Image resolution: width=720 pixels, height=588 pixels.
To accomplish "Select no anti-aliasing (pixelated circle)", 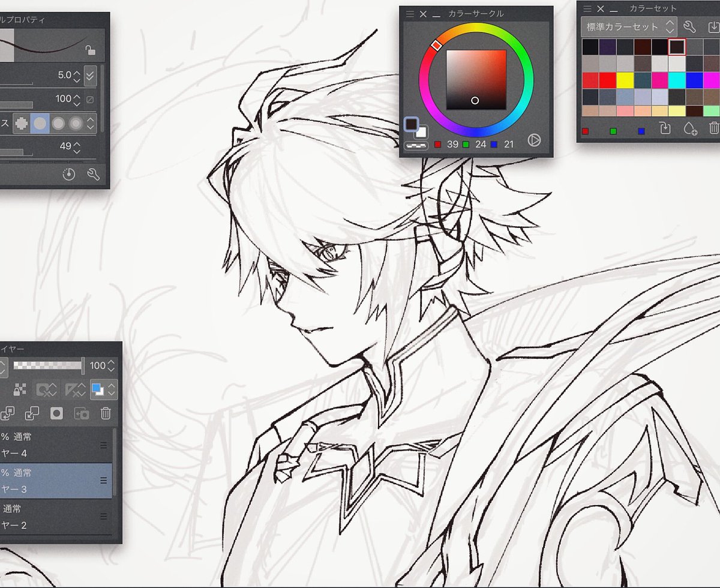I will point(22,124).
